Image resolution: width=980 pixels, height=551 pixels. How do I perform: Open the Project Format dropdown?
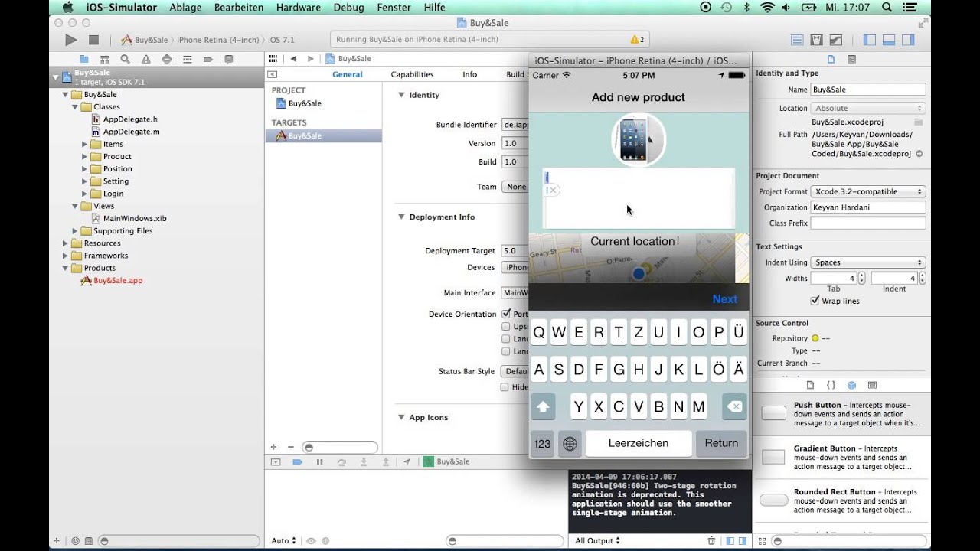867,191
